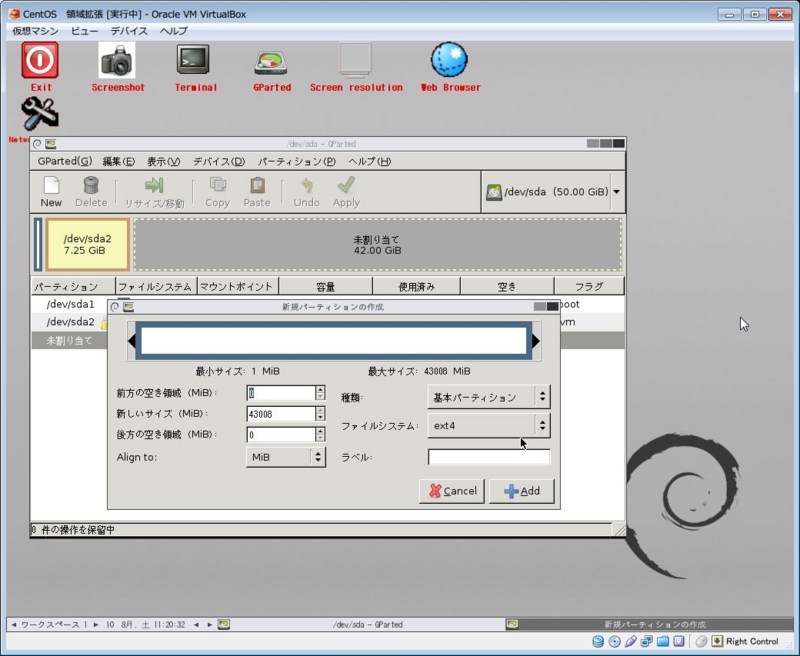Click VirtualBox shared folders status icon
This screenshot has width=800, height=656.
click(663, 641)
